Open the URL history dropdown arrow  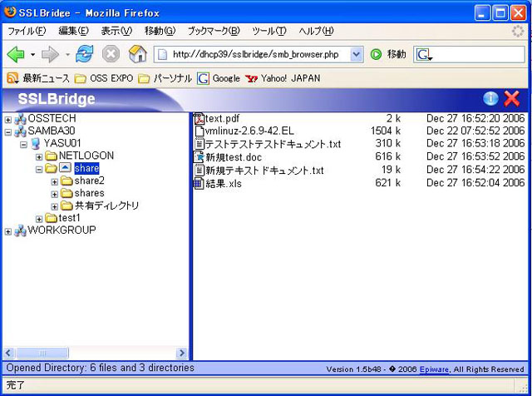click(x=356, y=54)
